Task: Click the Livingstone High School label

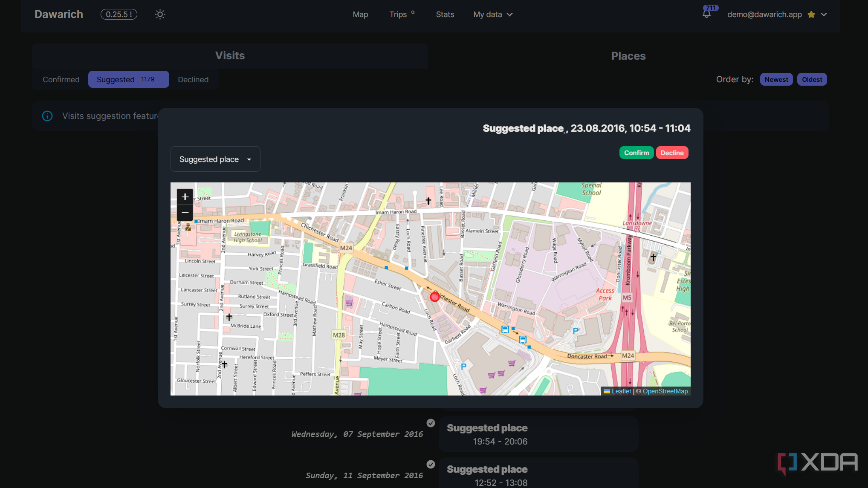Action: coord(248,237)
